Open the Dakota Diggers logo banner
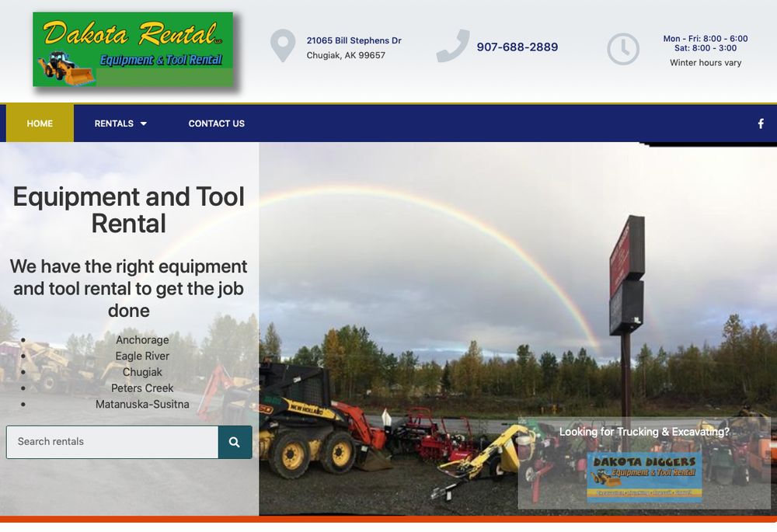Viewport: 777px width, 532px height. click(644, 476)
